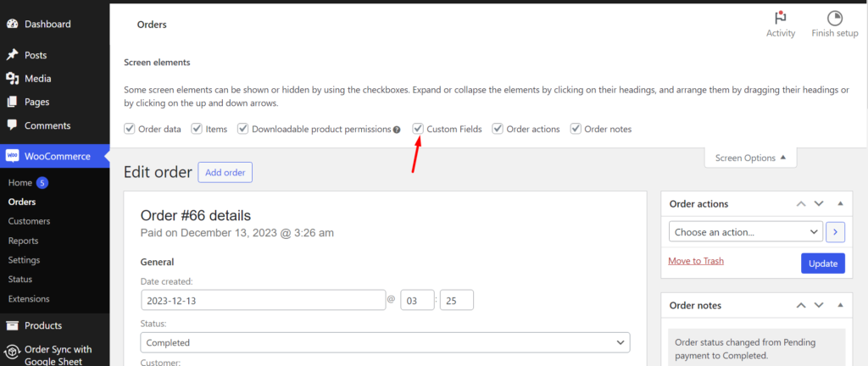Open the Choose an action dropdown

pyautogui.click(x=746, y=232)
